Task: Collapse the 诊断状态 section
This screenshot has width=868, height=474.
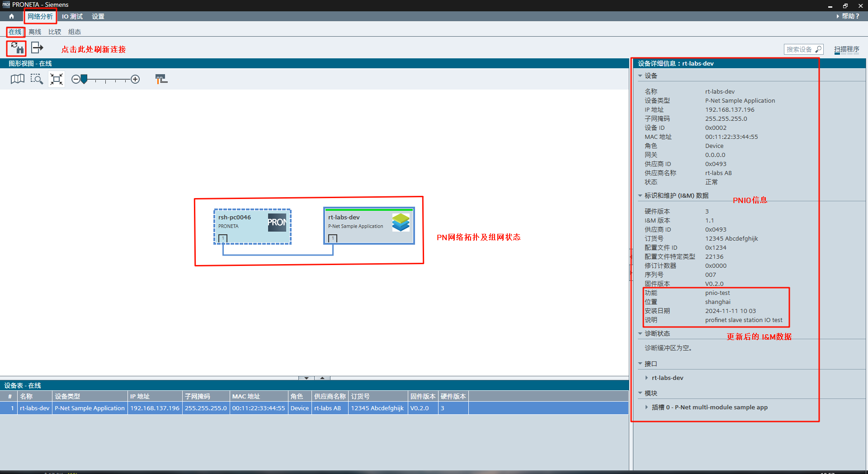Action: (640, 334)
